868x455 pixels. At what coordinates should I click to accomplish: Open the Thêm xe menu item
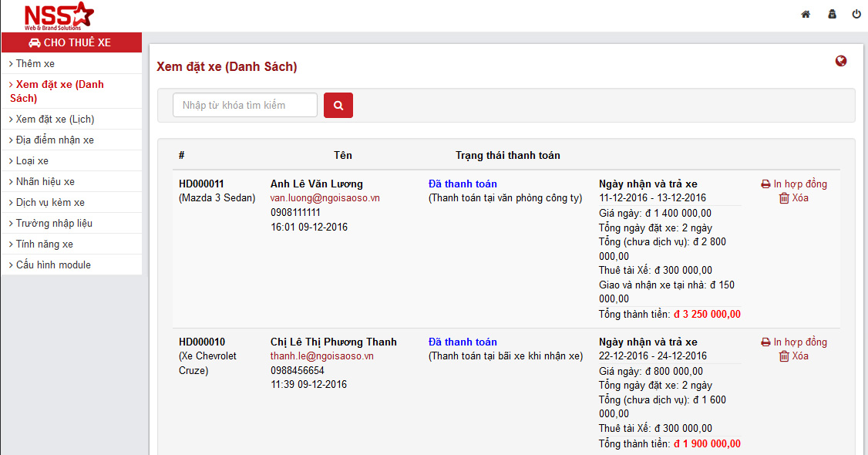35,63
